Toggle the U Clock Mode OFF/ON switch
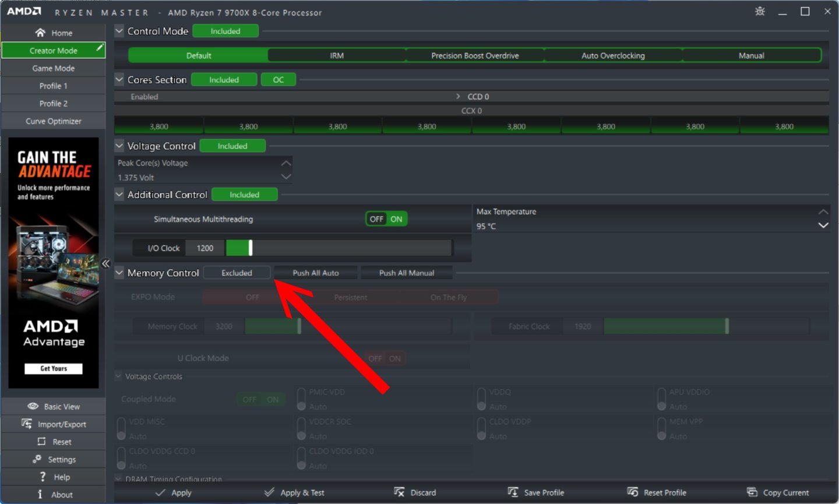 [385, 358]
